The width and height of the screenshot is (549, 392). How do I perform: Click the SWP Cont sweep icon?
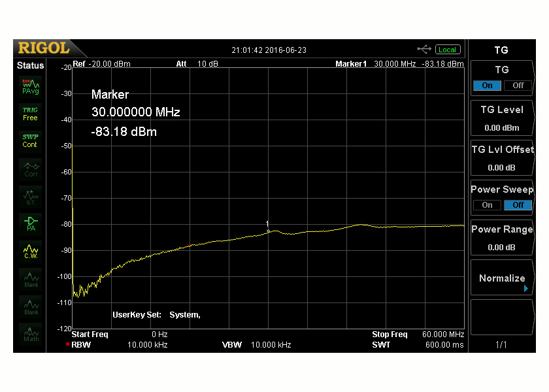point(30,141)
